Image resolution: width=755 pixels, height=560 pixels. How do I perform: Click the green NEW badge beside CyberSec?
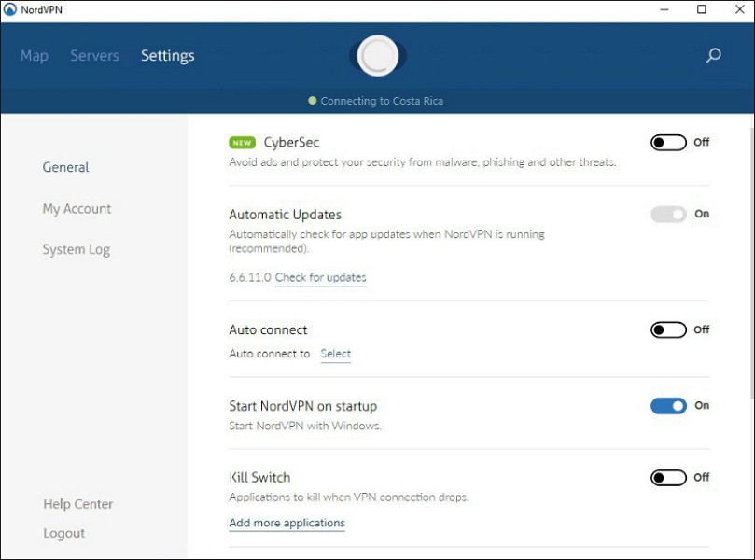point(243,143)
